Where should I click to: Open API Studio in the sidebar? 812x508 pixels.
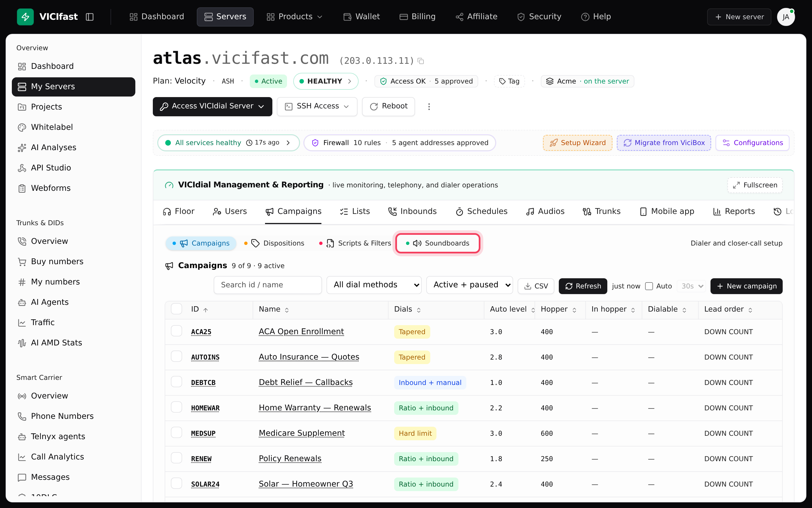click(x=74, y=168)
